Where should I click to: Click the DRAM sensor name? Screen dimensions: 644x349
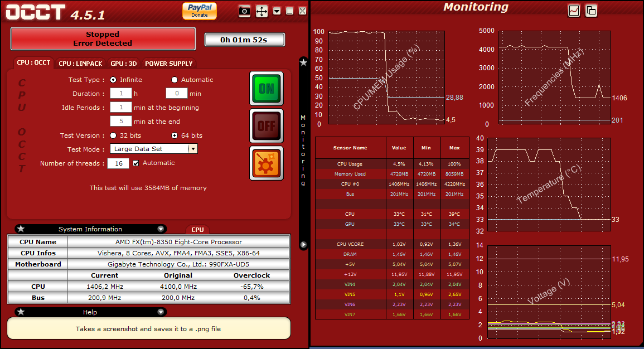click(350, 255)
